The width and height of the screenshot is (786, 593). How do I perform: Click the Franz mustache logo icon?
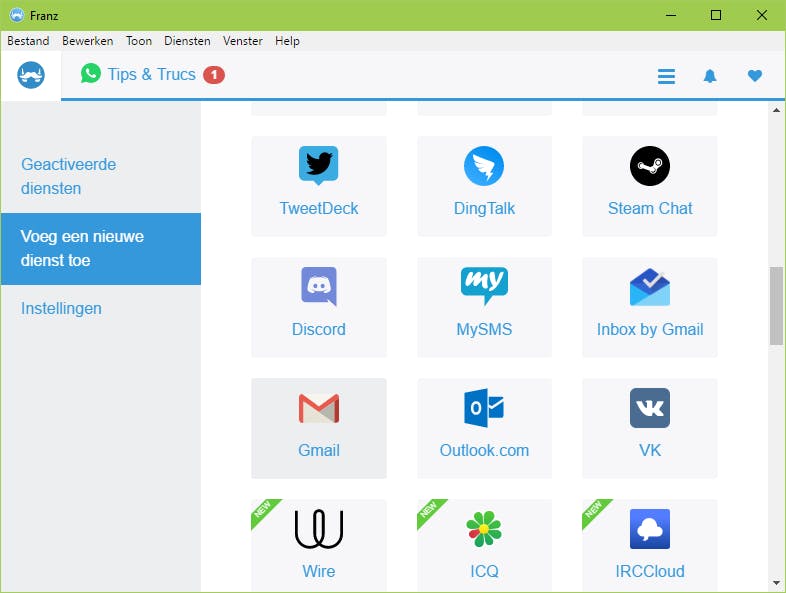click(x=31, y=75)
